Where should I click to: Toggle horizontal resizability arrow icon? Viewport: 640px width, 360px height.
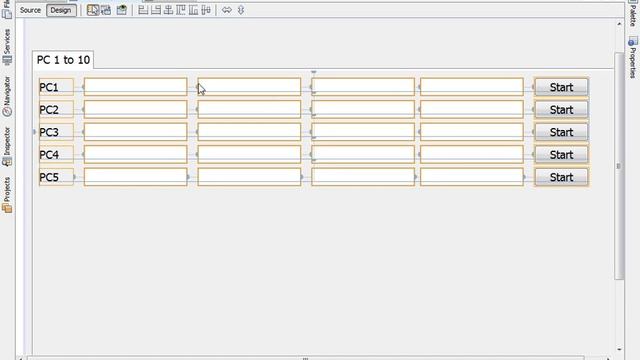point(227,10)
